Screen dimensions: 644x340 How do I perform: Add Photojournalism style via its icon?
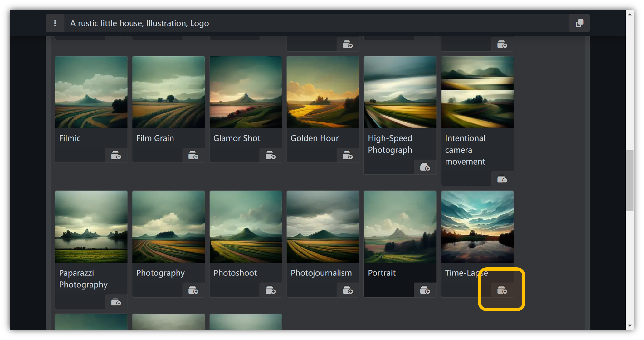348,290
